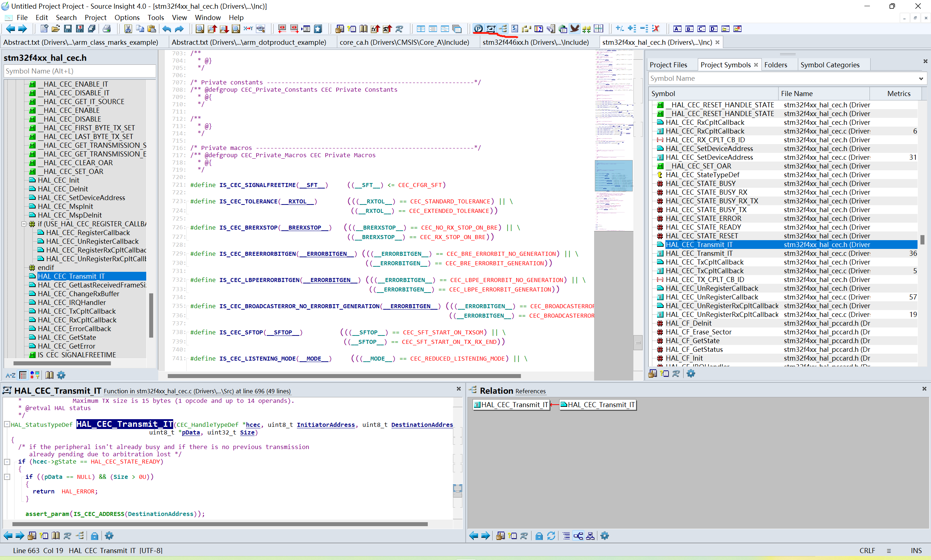
Task: Click the 'S' snippet window icon
Action: pos(514,29)
